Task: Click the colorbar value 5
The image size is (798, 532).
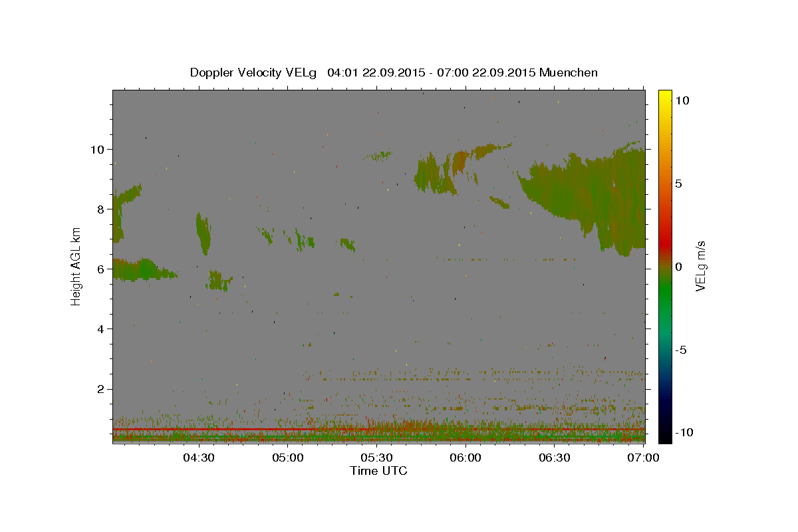Action: 678,184
